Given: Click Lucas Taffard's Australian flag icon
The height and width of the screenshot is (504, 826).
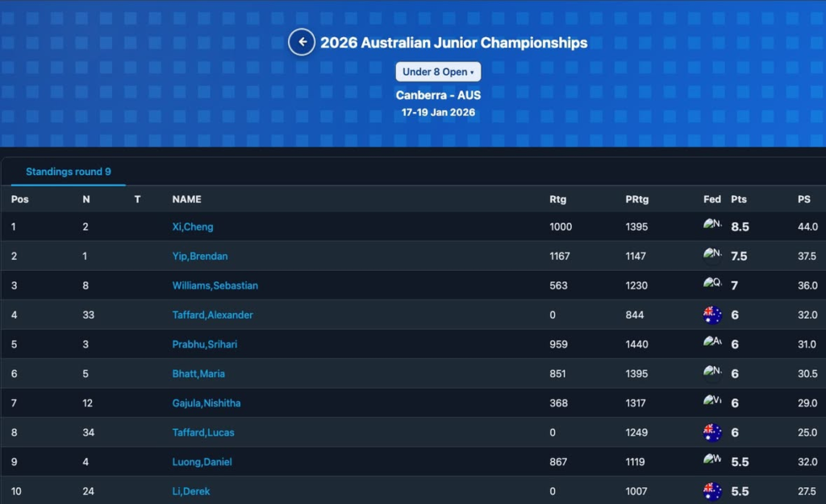Looking at the screenshot, I should click(712, 433).
